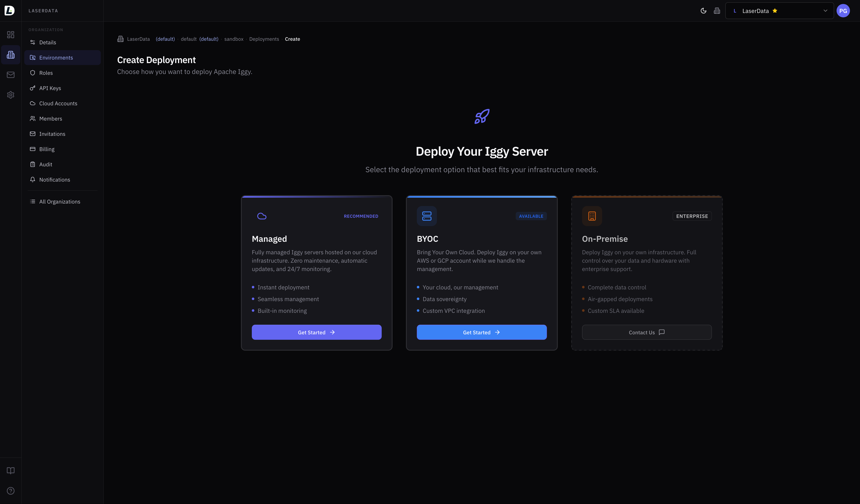Click the help question-mark icon at bottom left
Viewport: 860px width, 504px height.
click(11, 491)
